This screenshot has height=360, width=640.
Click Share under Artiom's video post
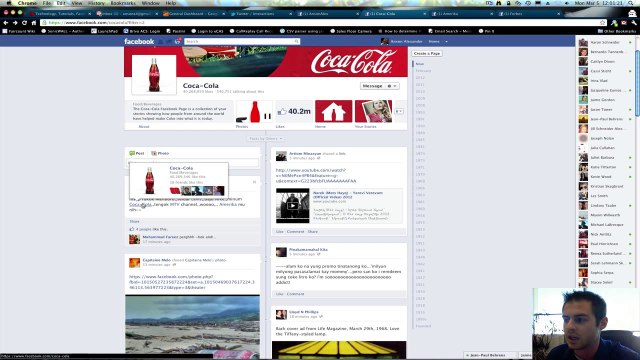tap(313, 232)
